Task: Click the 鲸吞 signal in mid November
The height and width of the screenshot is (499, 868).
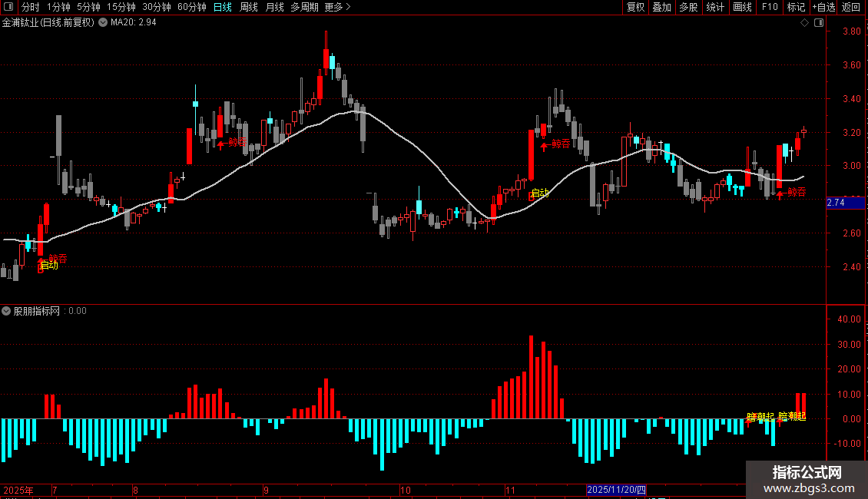Action: [x=561, y=144]
